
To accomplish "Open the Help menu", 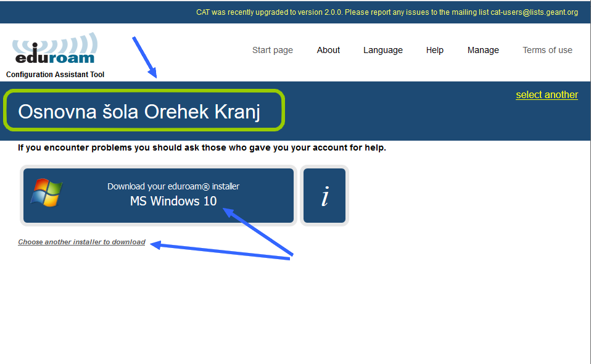I will coord(434,50).
